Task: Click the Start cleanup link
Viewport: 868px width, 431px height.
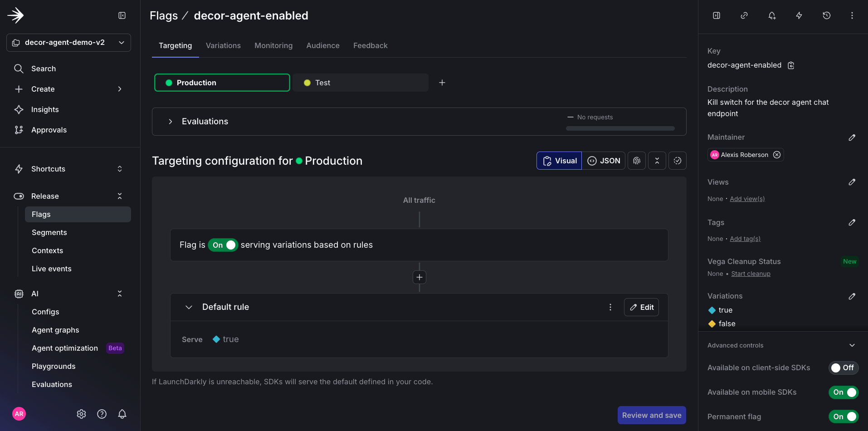Action: pos(751,274)
